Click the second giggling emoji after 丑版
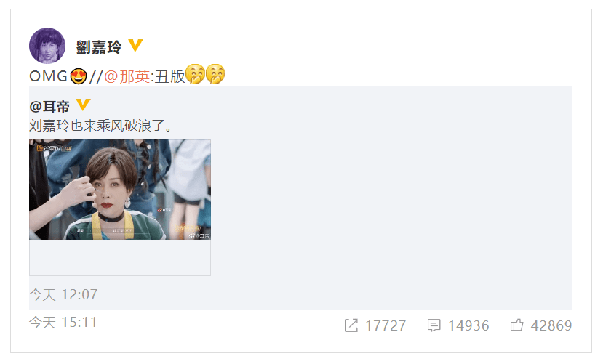Viewport: 603px width, 364px height. coord(215,73)
